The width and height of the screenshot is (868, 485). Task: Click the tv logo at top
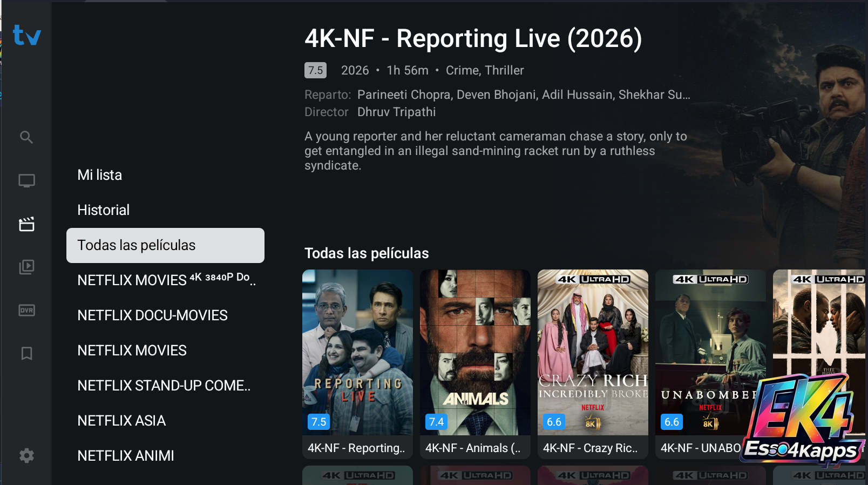click(x=27, y=36)
